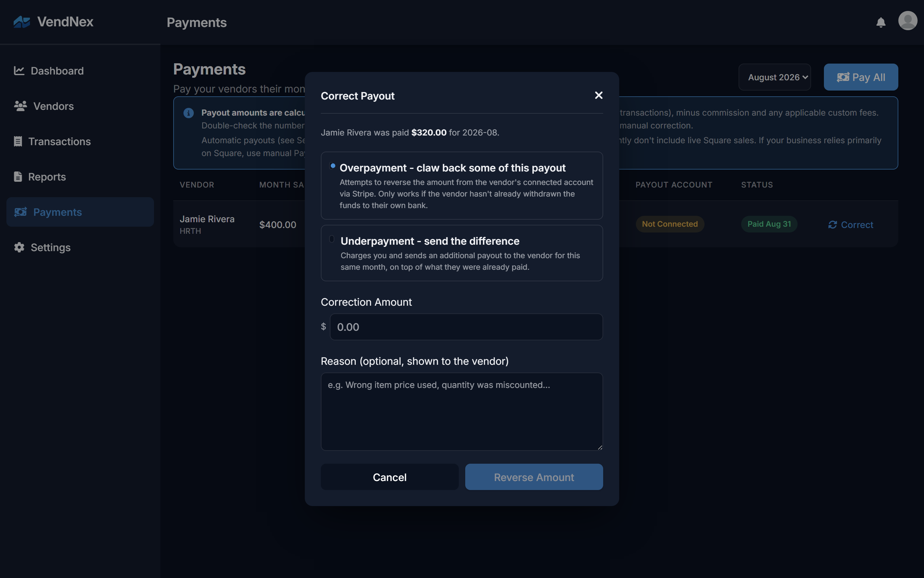The height and width of the screenshot is (578, 924).
Task: Select Overpayment claw back radio option
Action: (333, 166)
